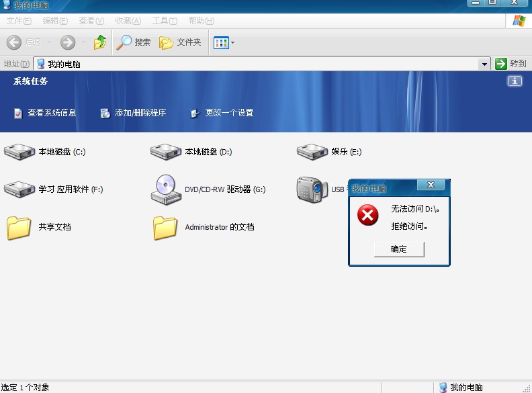This screenshot has width=532, height=393.
Task: Open the 收藏(A) menu
Action: pyautogui.click(x=128, y=21)
